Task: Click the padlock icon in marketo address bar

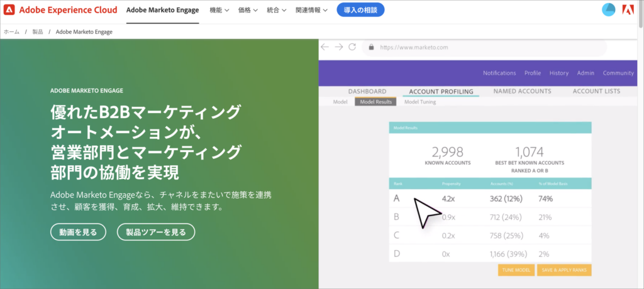Action: point(372,47)
